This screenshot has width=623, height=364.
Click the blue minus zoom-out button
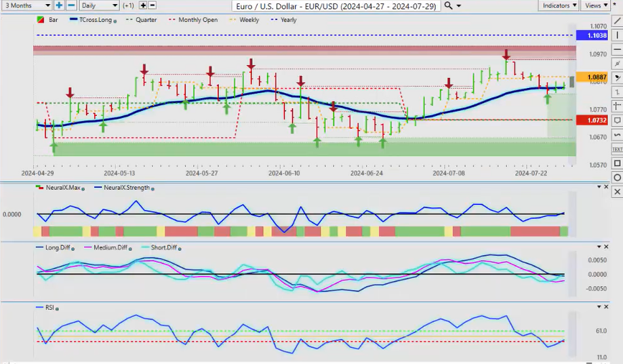point(70,5)
